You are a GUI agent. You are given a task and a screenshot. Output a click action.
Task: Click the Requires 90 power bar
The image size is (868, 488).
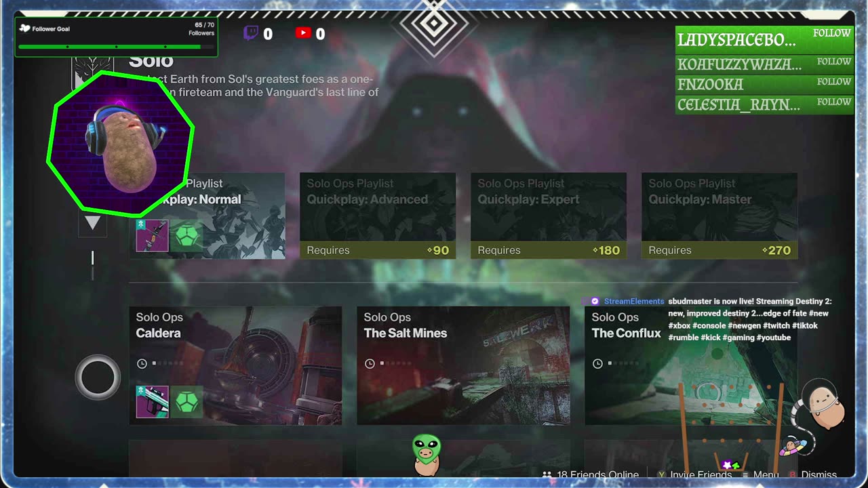(x=378, y=250)
